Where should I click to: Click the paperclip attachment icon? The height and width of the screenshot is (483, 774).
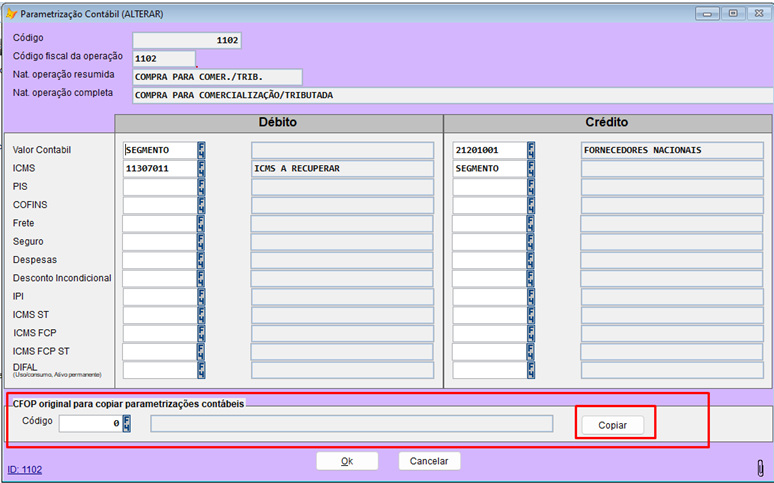[x=759, y=468]
